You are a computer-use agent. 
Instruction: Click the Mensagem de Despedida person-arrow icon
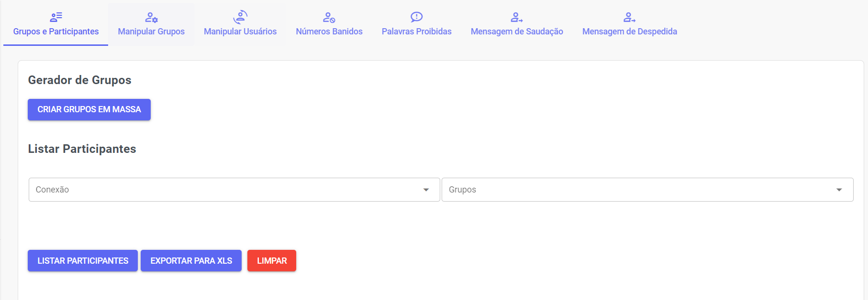click(x=629, y=18)
